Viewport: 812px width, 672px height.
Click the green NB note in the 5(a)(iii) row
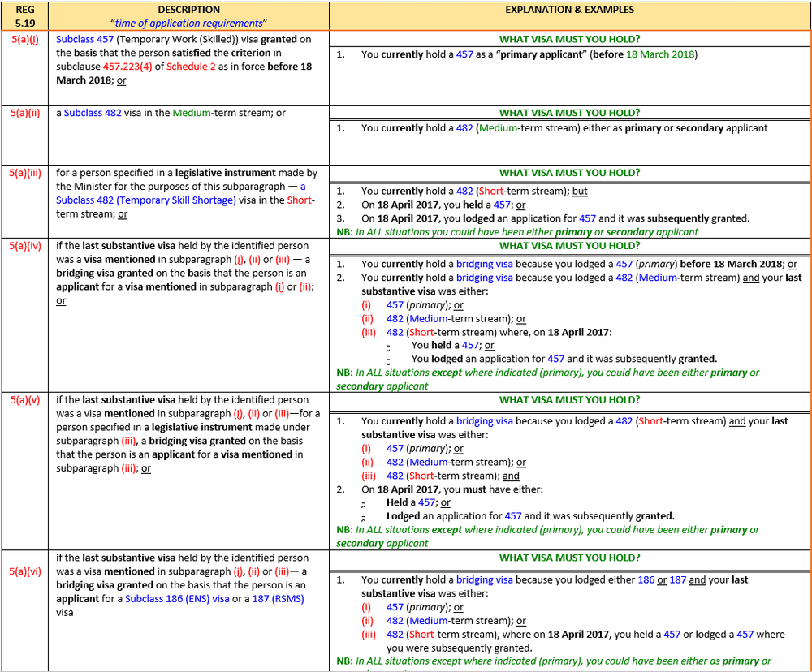(x=516, y=232)
